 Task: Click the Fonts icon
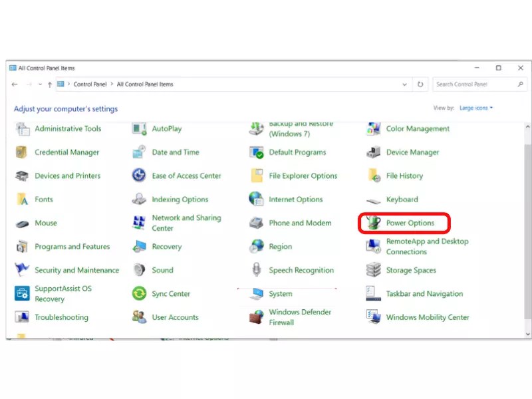click(23, 199)
